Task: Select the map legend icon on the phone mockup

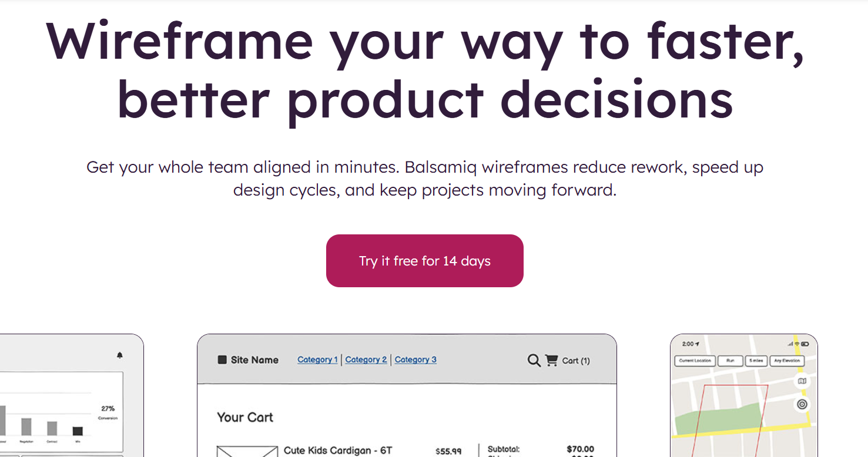Action: [802, 381]
